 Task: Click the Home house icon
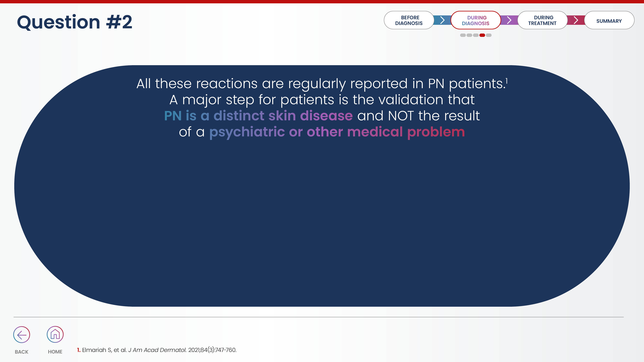coord(55,334)
